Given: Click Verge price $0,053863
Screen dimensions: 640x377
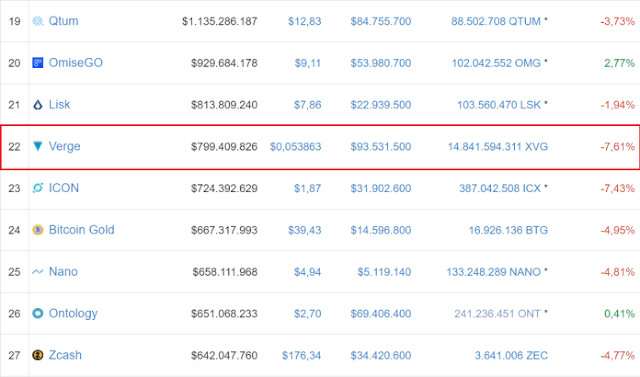Looking at the screenshot, I should [296, 146].
